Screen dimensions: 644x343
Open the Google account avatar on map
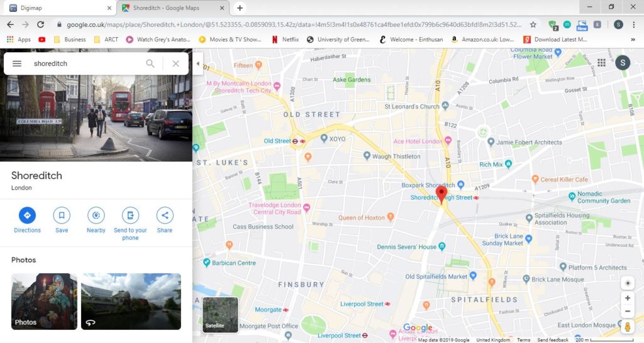click(x=623, y=62)
